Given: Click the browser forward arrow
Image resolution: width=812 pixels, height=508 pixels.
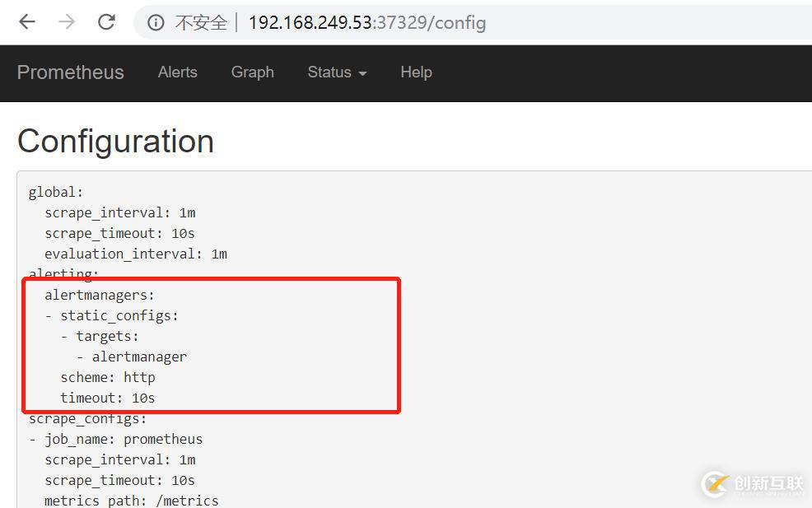Looking at the screenshot, I should [66, 21].
